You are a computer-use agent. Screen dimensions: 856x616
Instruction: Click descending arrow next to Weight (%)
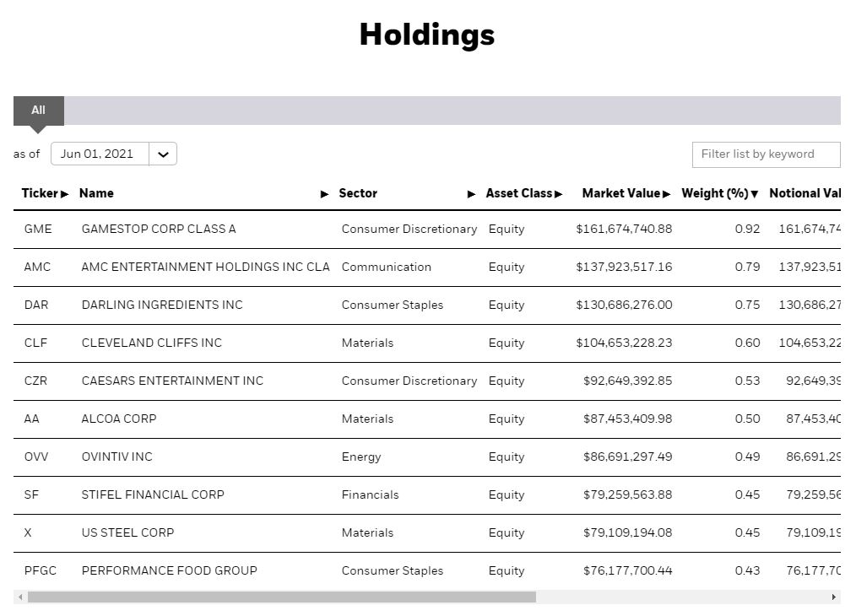click(x=755, y=194)
